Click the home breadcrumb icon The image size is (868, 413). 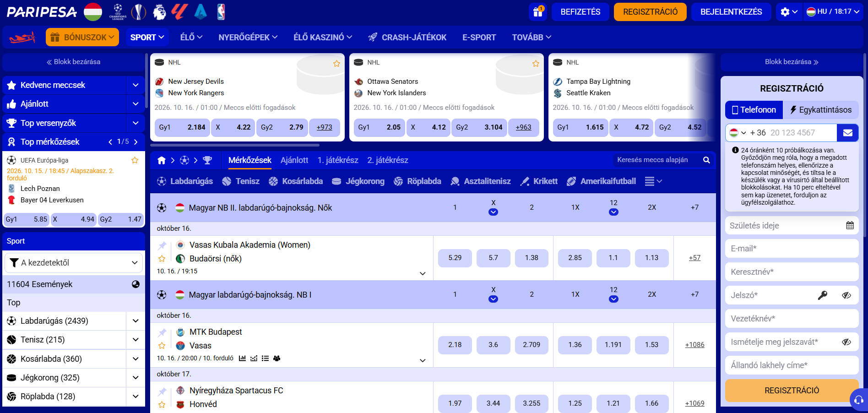[x=162, y=160]
